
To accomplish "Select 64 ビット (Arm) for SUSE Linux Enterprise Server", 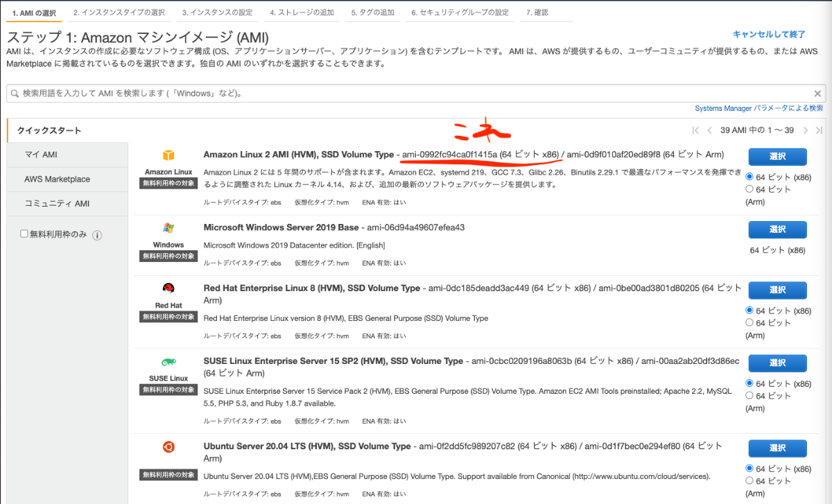I will [x=749, y=395].
